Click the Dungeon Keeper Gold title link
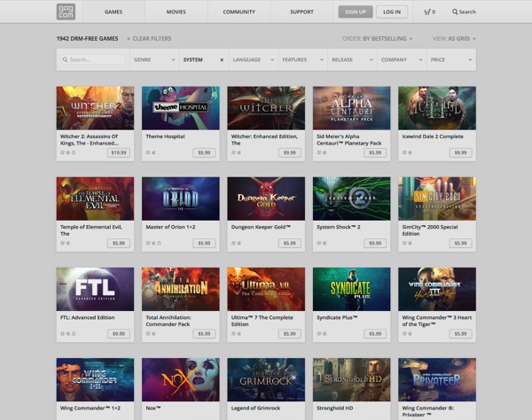 [261, 227]
